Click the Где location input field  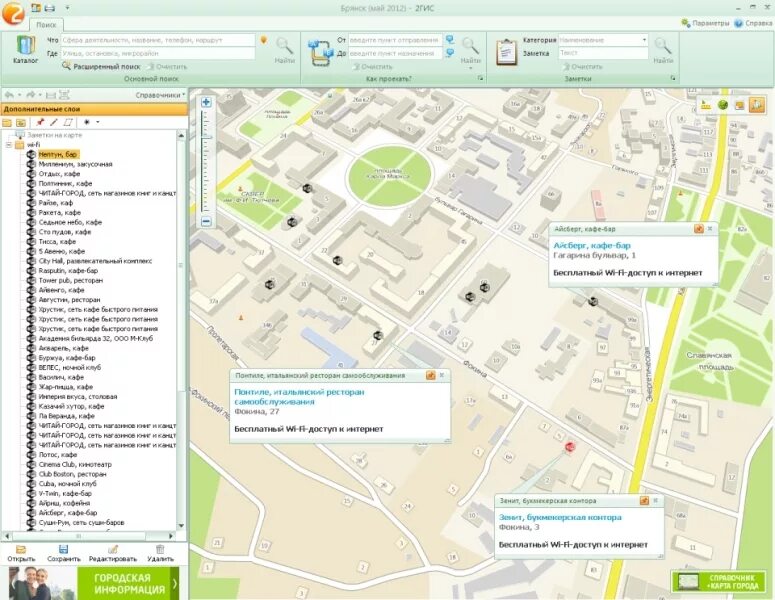tap(158, 53)
